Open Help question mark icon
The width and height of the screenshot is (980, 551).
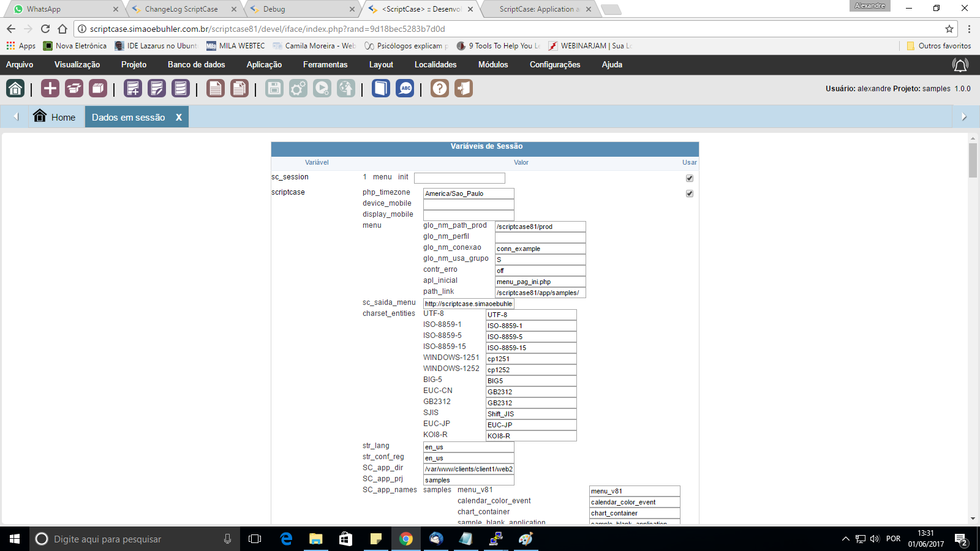point(440,89)
